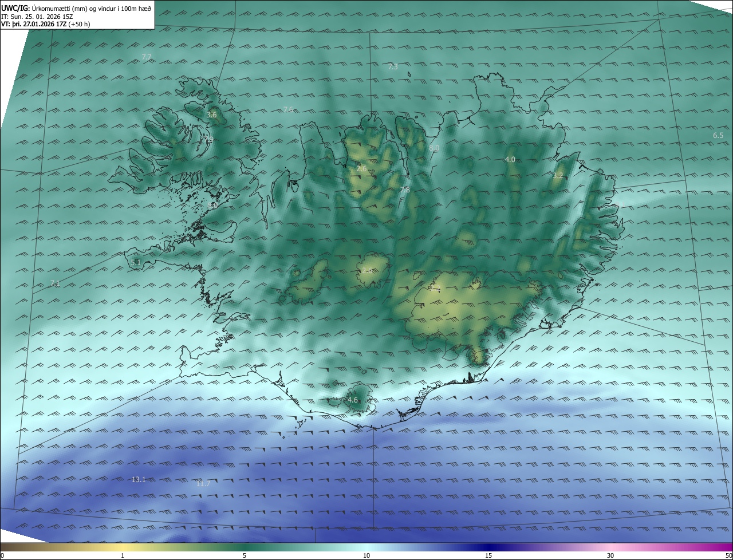Click the 7.7 value label on the map
This screenshot has height=560, width=733.
147,57
